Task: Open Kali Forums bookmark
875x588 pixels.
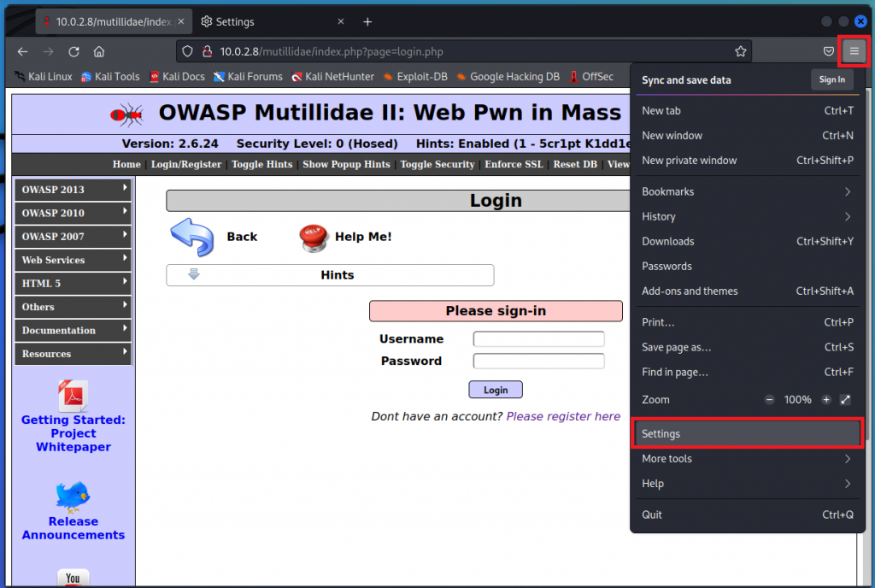Action: tap(248, 76)
